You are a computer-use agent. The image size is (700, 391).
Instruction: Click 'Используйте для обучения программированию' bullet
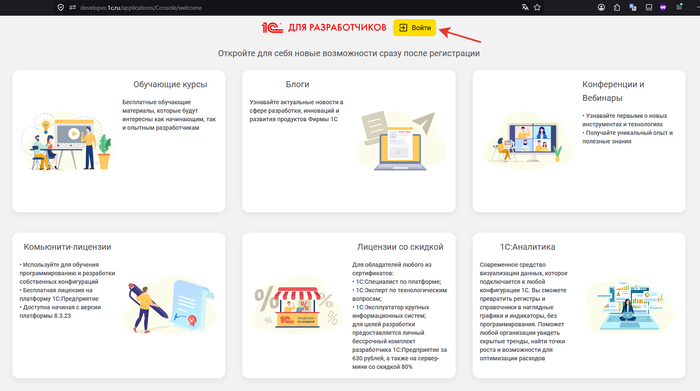[x=67, y=273]
